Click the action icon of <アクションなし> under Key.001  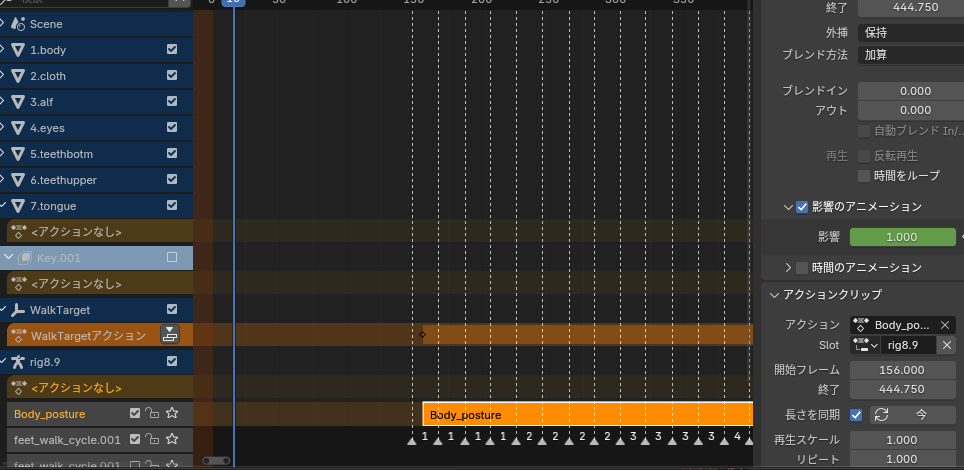pos(18,284)
